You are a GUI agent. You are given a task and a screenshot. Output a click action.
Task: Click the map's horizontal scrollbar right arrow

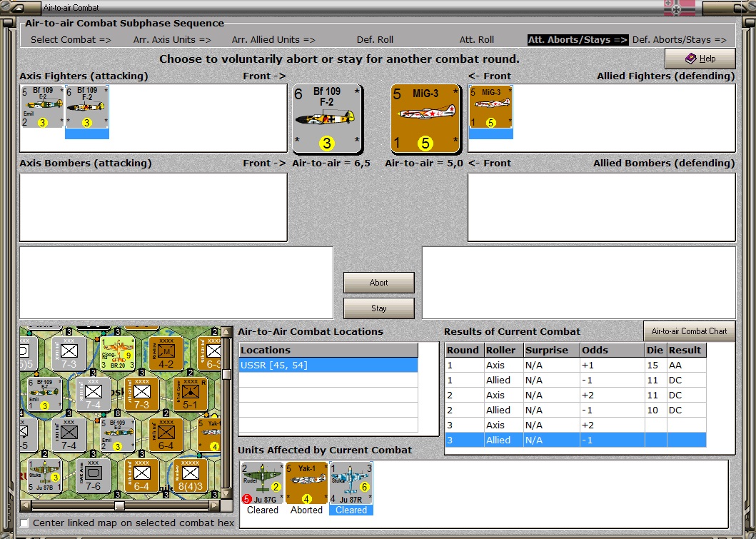215,505
